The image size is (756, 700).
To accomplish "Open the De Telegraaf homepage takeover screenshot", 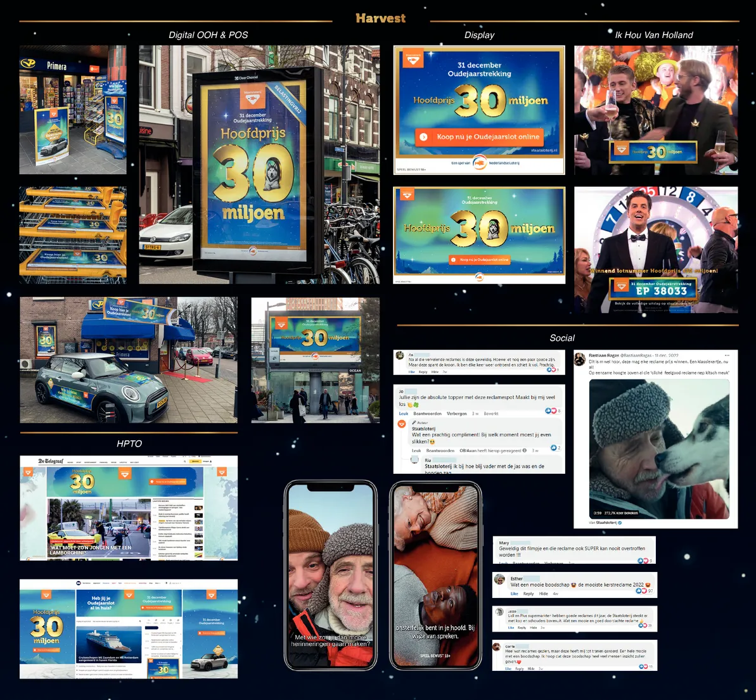I will 129,508.
